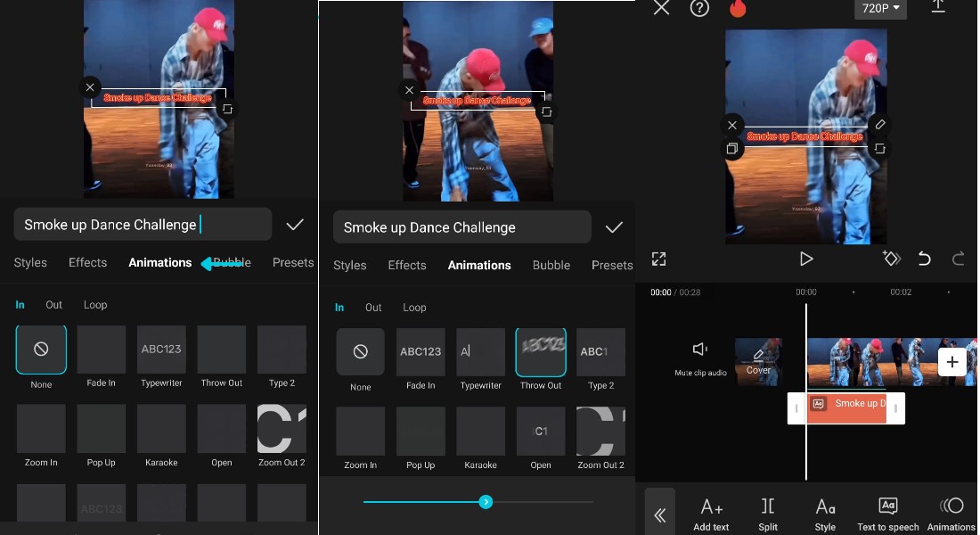Select the None animation in the left panel
The height and width of the screenshot is (535, 980).
point(41,350)
